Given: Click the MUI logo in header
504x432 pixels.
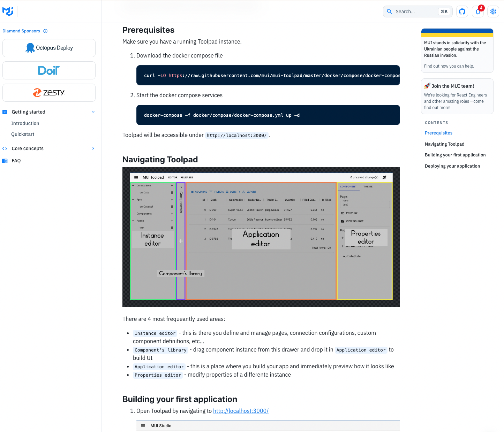Looking at the screenshot, I should coord(8,11).
